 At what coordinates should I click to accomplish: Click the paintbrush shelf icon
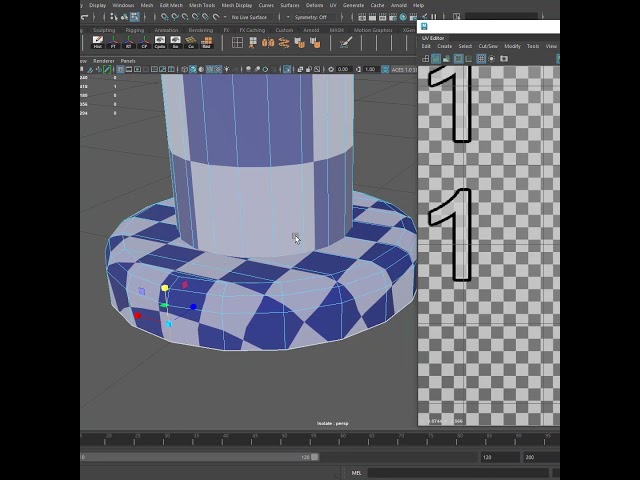[x=346, y=42]
